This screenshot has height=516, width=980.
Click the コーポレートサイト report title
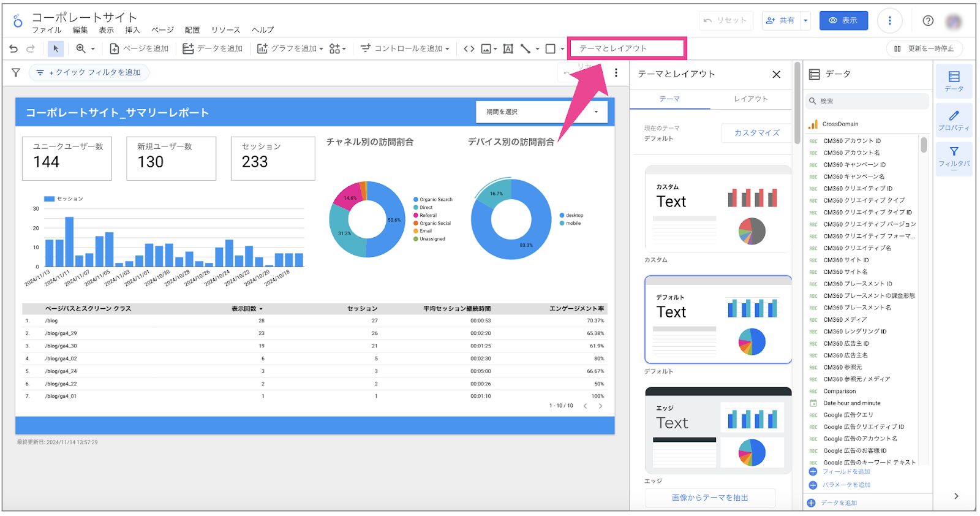pyautogui.click(x=85, y=17)
